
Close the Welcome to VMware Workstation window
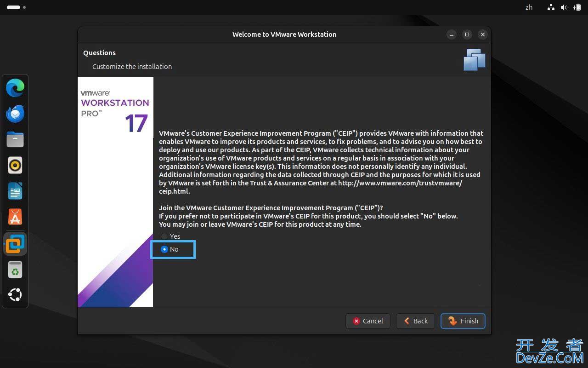coord(482,34)
